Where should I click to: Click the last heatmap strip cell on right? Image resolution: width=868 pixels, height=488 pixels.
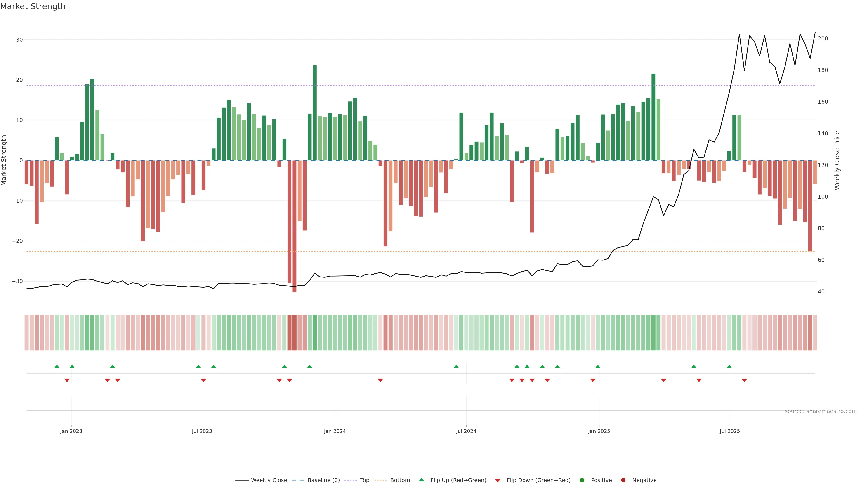click(x=815, y=332)
